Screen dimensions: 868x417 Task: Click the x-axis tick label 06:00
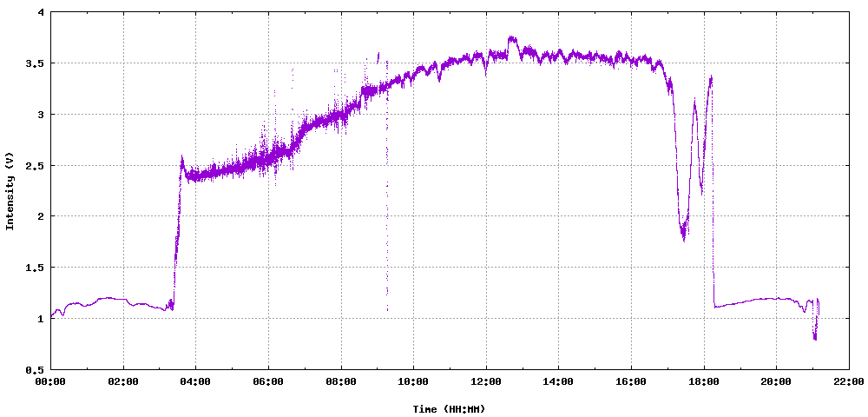point(268,382)
